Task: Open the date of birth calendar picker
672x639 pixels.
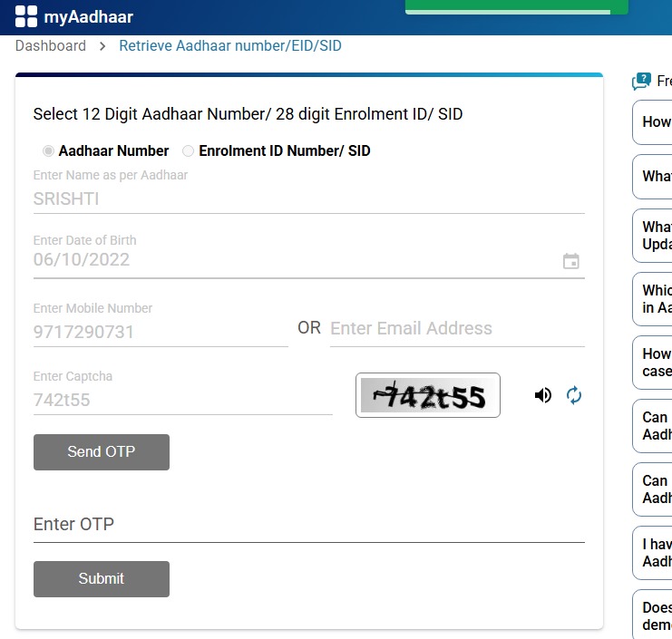Action: [x=570, y=261]
